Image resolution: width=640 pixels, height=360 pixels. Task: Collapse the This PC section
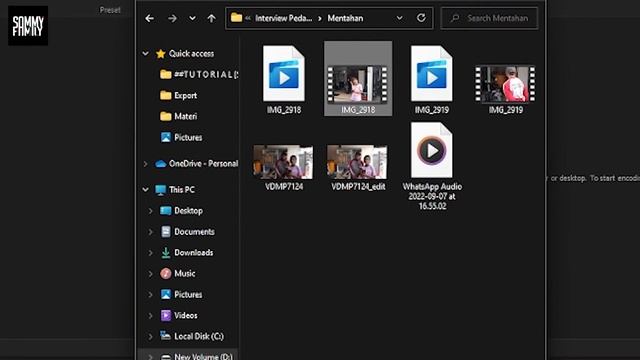[x=146, y=190]
